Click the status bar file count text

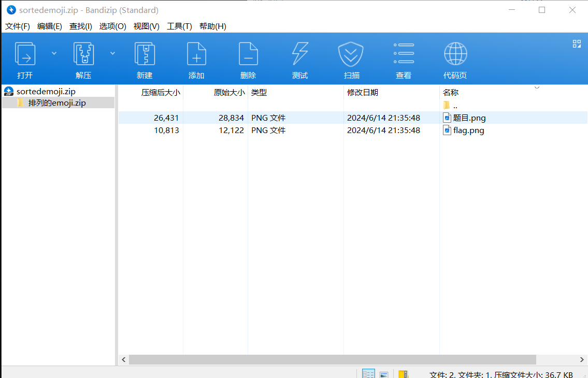(x=501, y=374)
